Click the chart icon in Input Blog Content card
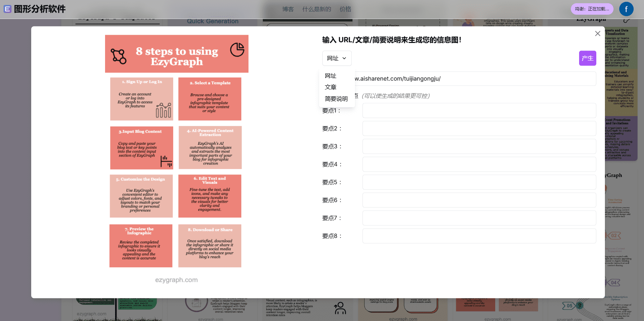This screenshot has width=644, height=321. pyautogui.click(x=166, y=161)
